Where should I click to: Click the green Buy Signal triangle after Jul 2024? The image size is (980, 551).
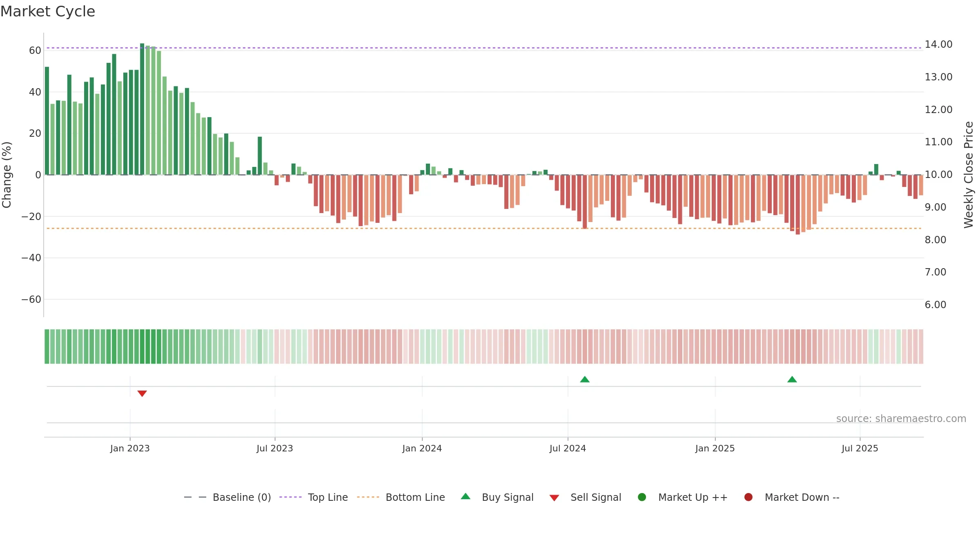point(585,379)
